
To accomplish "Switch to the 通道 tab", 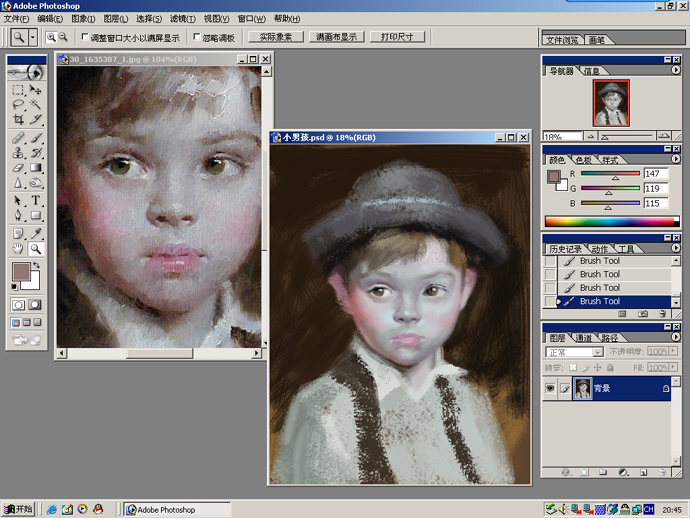I will (584, 338).
